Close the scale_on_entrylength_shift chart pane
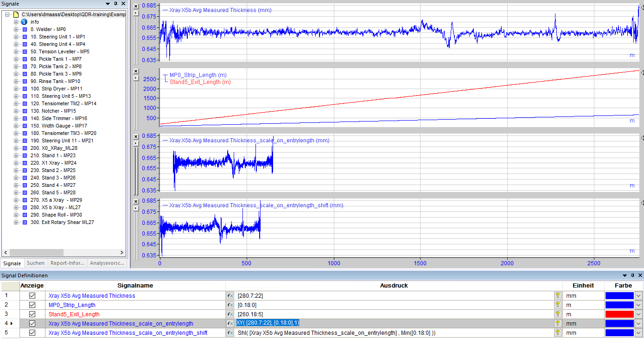This screenshot has width=644, height=339. pos(136,201)
